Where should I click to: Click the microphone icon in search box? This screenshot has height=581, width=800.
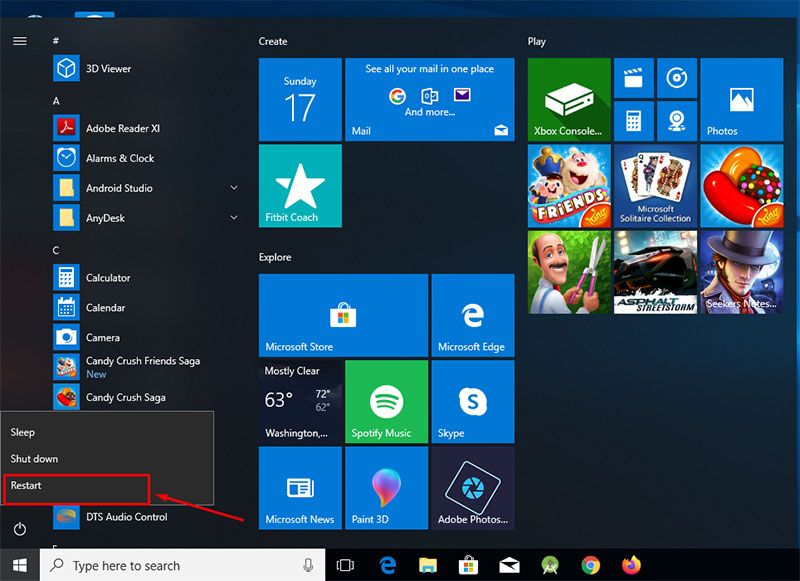coord(308,565)
